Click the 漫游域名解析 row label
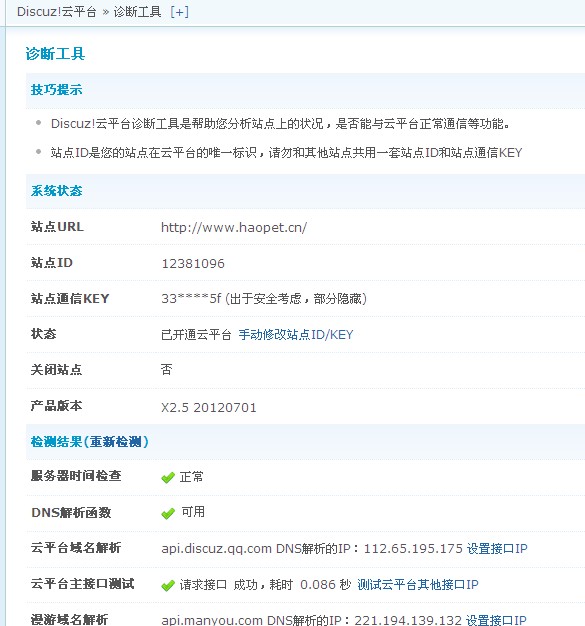 coord(69,620)
